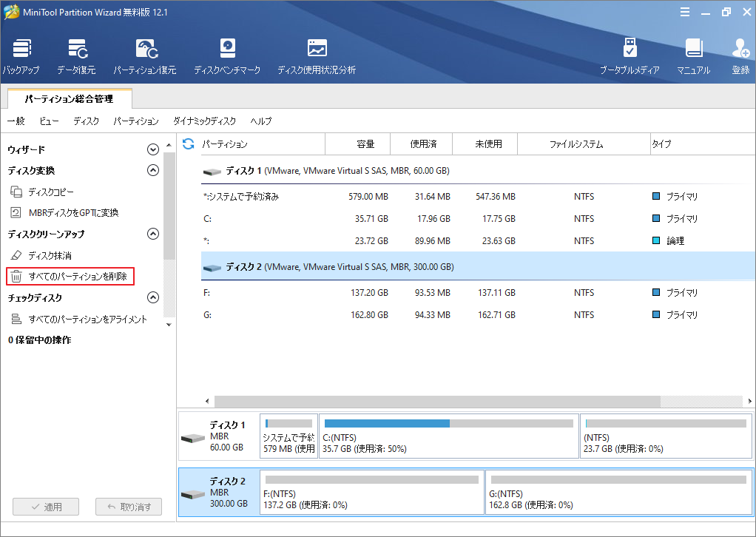The image size is (756, 537).
Task: Launch データ復元 data recovery
Action: [x=77, y=56]
